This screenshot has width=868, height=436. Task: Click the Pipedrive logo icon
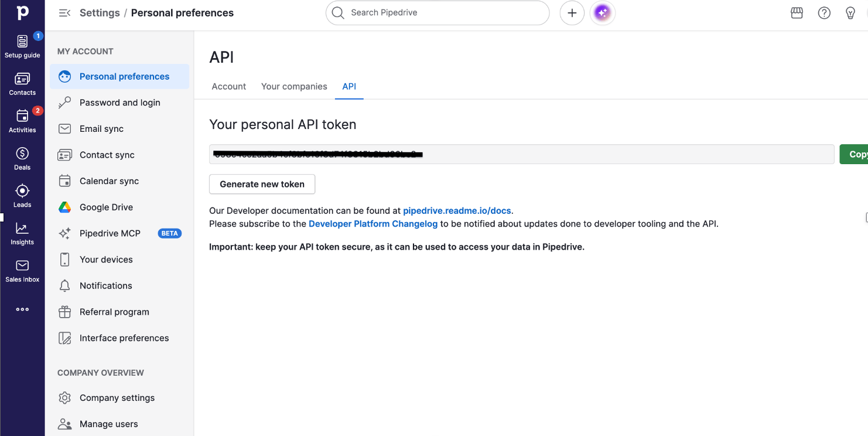click(22, 12)
